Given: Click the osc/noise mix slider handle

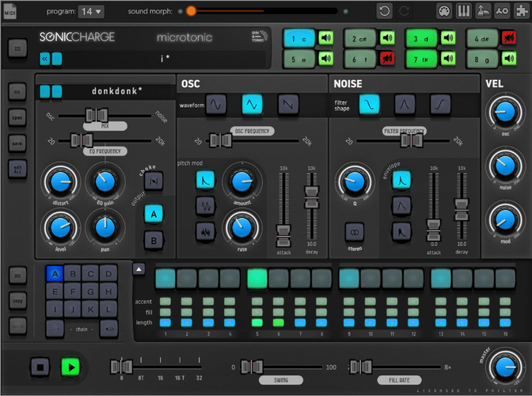Looking at the screenshot, I should click(97, 116).
